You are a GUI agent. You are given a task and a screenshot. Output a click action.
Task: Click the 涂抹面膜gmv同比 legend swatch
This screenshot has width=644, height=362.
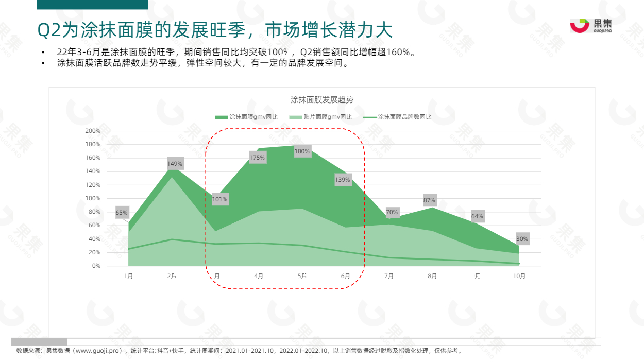221,117
